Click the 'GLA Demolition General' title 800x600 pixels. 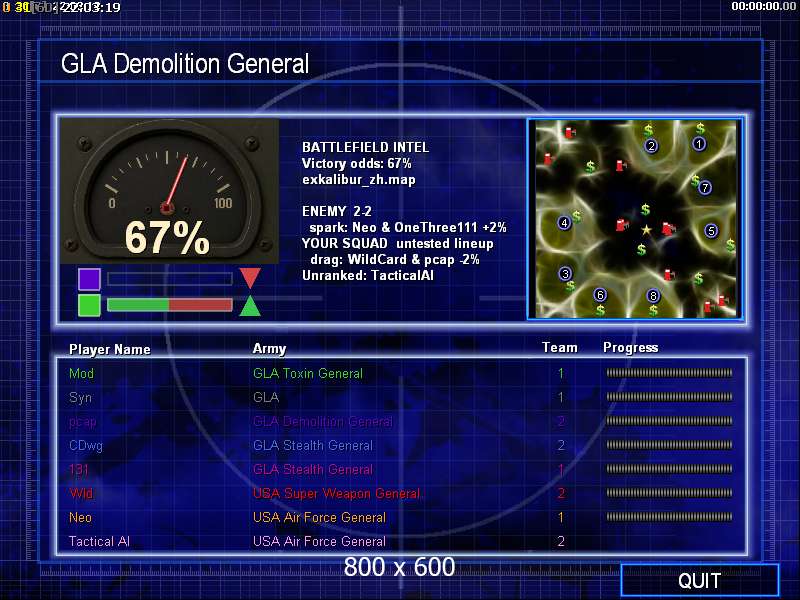coord(185,64)
